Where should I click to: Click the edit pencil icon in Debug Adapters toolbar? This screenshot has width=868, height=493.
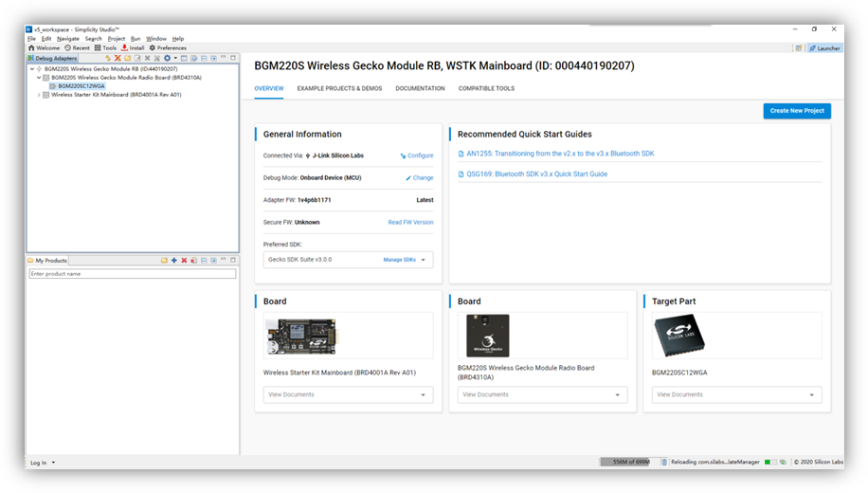coord(137,58)
